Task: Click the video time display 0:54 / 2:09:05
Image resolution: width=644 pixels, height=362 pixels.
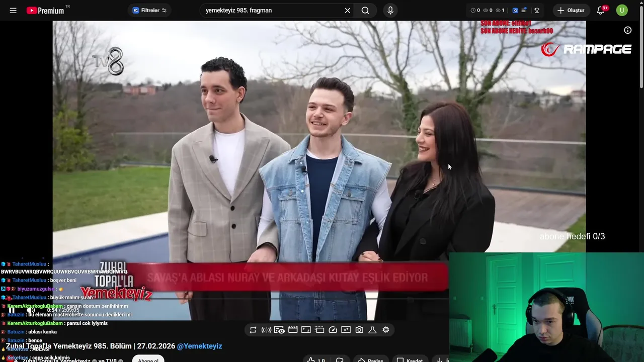Action: click(63, 310)
